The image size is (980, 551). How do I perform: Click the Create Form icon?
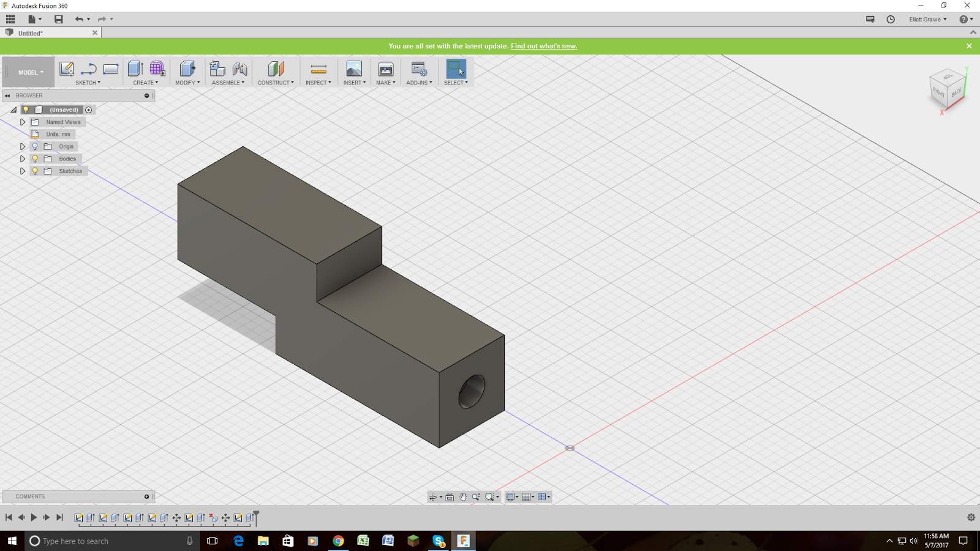(x=157, y=69)
